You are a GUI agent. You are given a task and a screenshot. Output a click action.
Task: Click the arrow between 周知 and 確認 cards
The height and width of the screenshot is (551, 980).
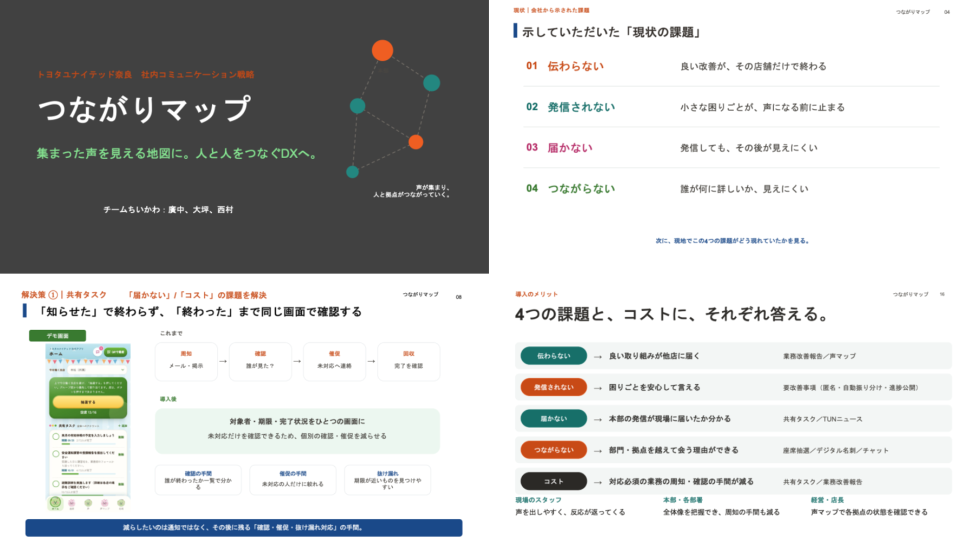click(223, 361)
